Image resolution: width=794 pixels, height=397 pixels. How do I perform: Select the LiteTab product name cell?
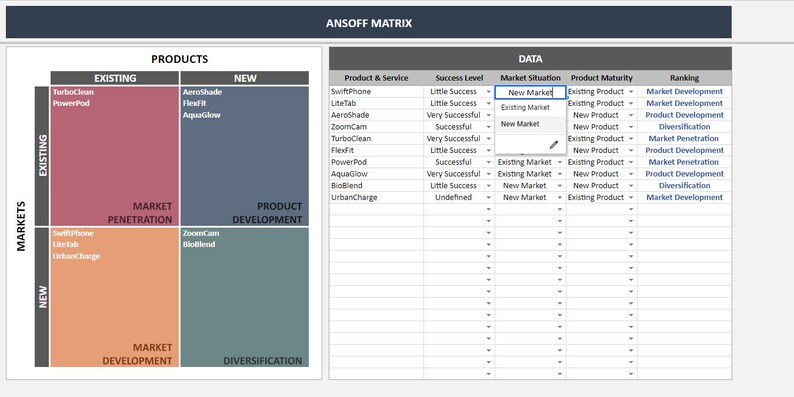(x=376, y=103)
